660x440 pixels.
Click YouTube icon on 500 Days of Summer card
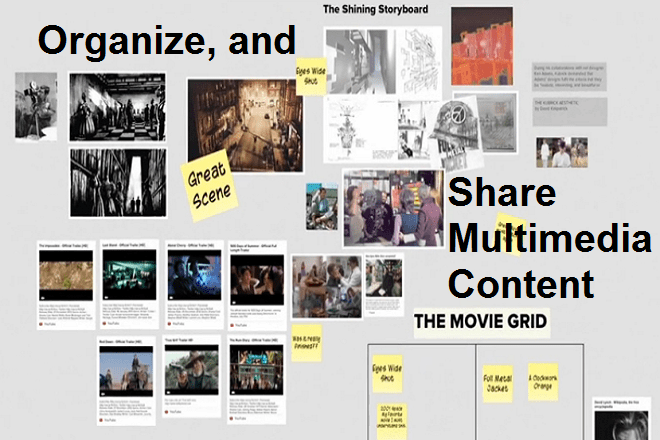[x=232, y=325]
